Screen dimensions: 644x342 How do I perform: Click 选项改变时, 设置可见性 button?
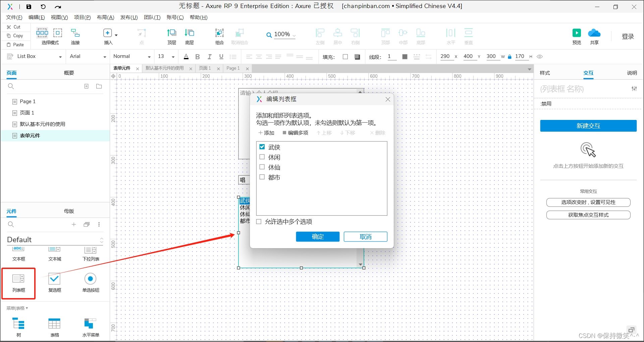click(588, 202)
